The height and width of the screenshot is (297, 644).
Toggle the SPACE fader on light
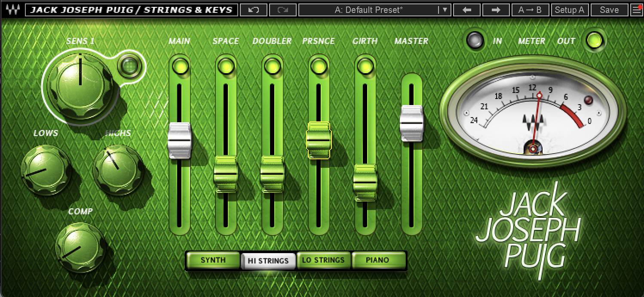226,66
